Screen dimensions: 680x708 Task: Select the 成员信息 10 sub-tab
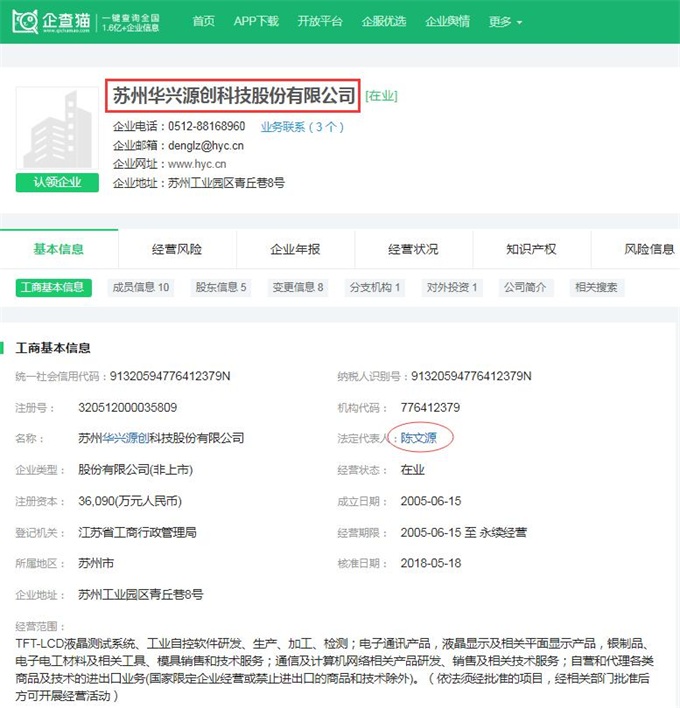click(x=141, y=288)
